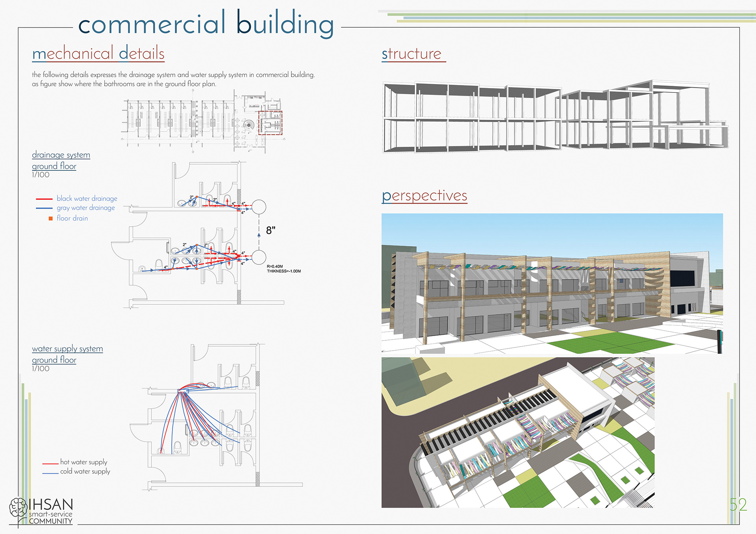
Task: Select the street-level perspective rendering
Action: click(x=552, y=283)
